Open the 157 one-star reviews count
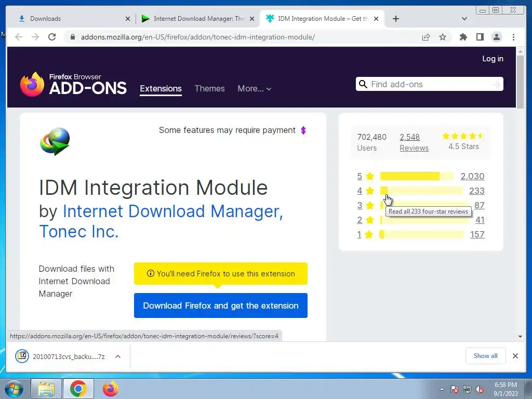 (477, 234)
